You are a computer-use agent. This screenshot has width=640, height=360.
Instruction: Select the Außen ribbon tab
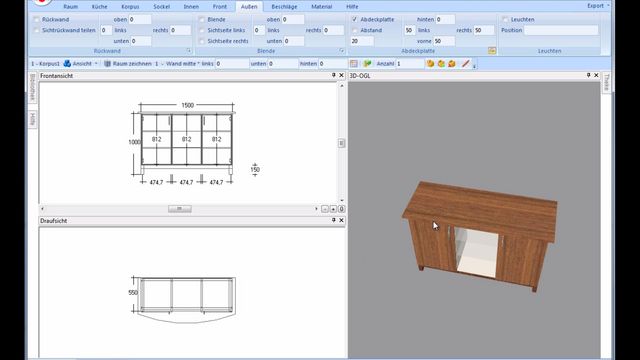(249, 7)
